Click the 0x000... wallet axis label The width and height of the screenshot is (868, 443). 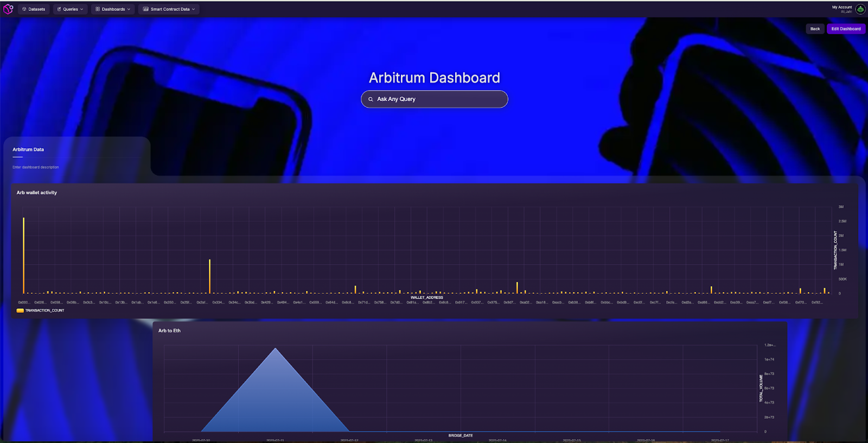23,302
